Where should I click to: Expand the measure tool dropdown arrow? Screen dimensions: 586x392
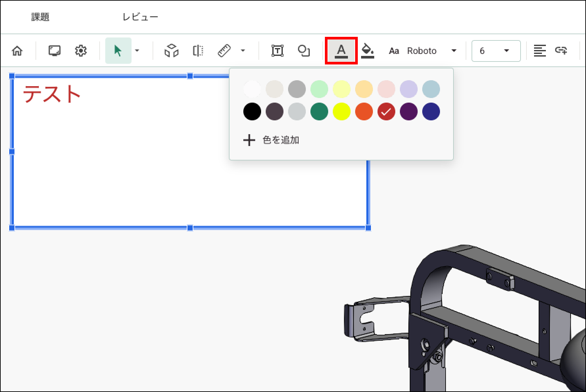[x=243, y=51]
